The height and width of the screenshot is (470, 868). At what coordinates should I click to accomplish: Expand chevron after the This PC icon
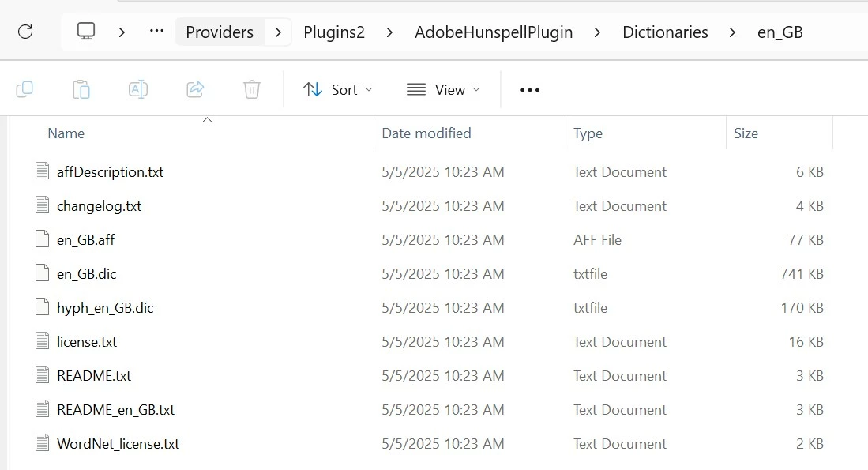pos(121,32)
